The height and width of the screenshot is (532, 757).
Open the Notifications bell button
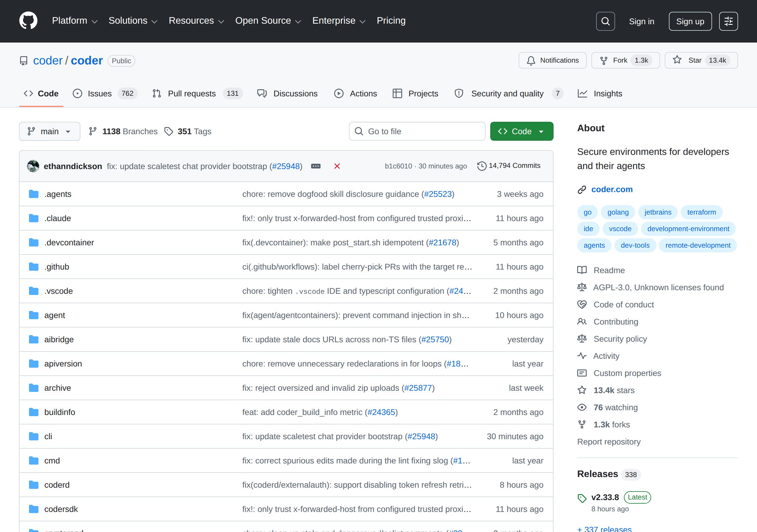click(x=552, y=60)
